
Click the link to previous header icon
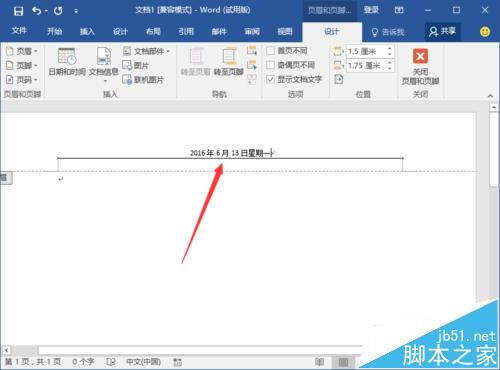252,79
